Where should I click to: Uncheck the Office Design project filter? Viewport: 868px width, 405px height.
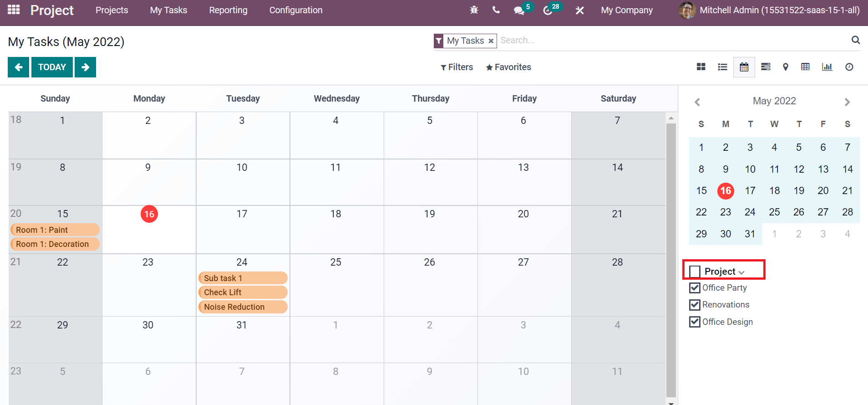pos(695,322)
